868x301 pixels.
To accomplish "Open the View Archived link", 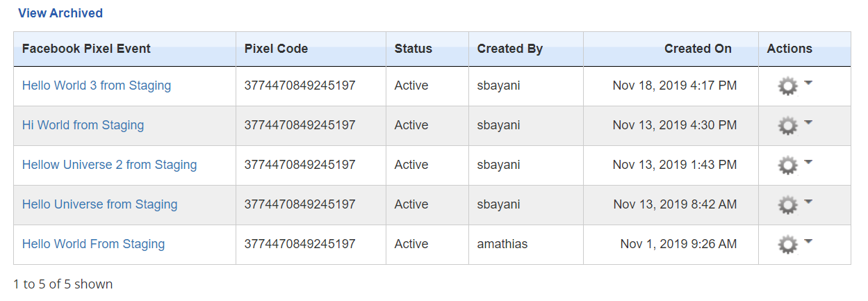I will (60, 13).
